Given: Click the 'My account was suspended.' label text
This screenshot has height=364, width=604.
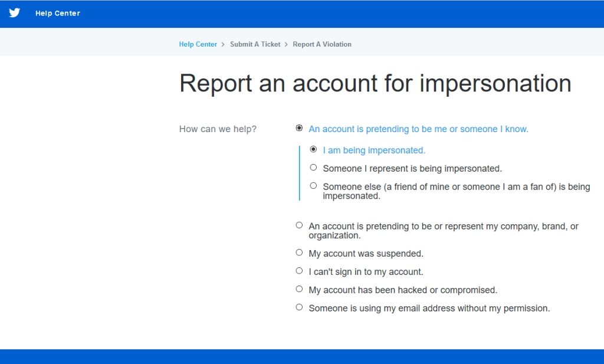Looking at the screenshot, I should coord(366,254).
